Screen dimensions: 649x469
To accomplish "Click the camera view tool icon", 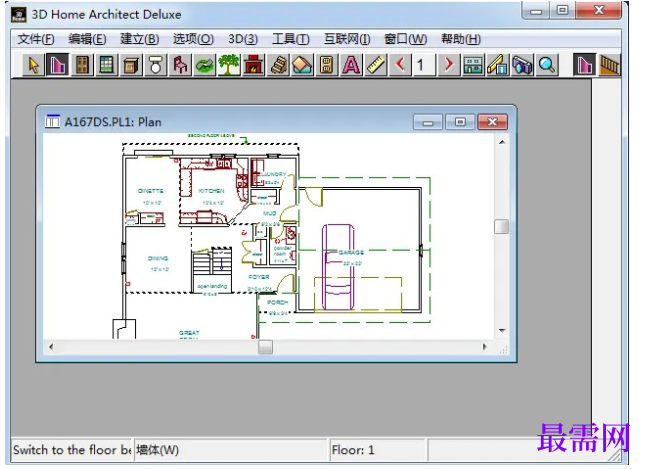I will click(522, 65).
